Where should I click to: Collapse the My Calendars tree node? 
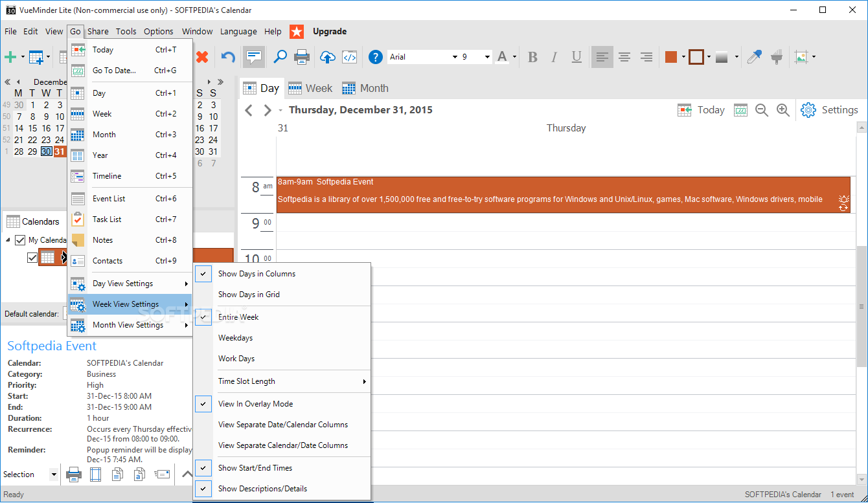point(8,240)
